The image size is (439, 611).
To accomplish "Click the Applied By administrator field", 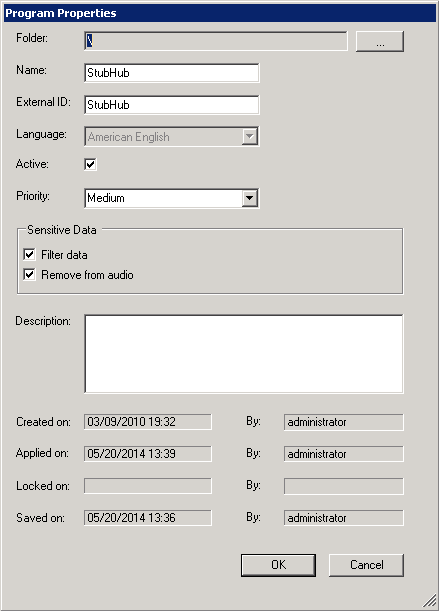I will tap(344, 454).
